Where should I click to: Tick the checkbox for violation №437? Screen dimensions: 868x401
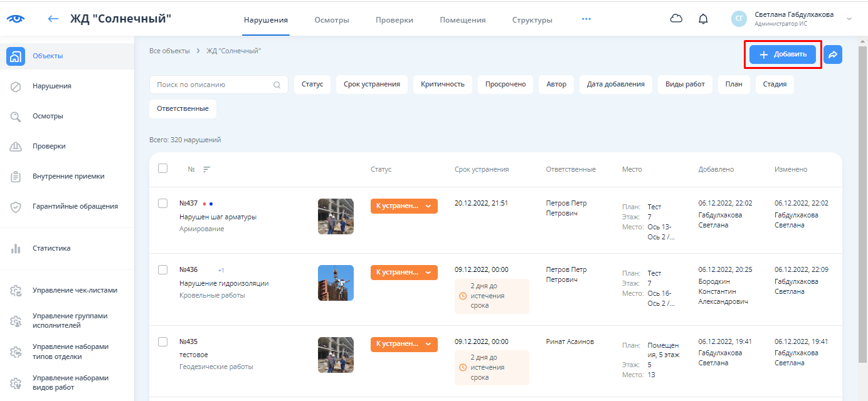163,203
